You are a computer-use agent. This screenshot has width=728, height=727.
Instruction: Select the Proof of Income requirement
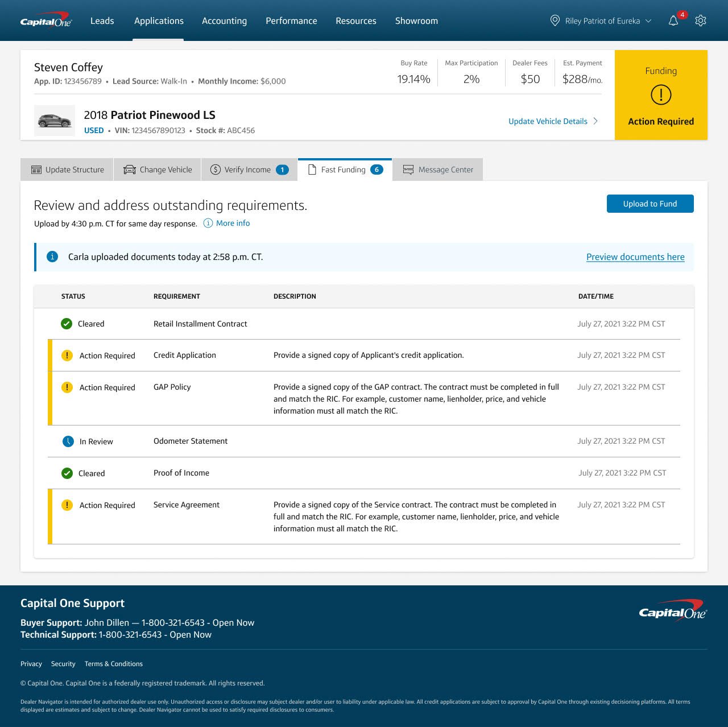[x=364, y=473]
